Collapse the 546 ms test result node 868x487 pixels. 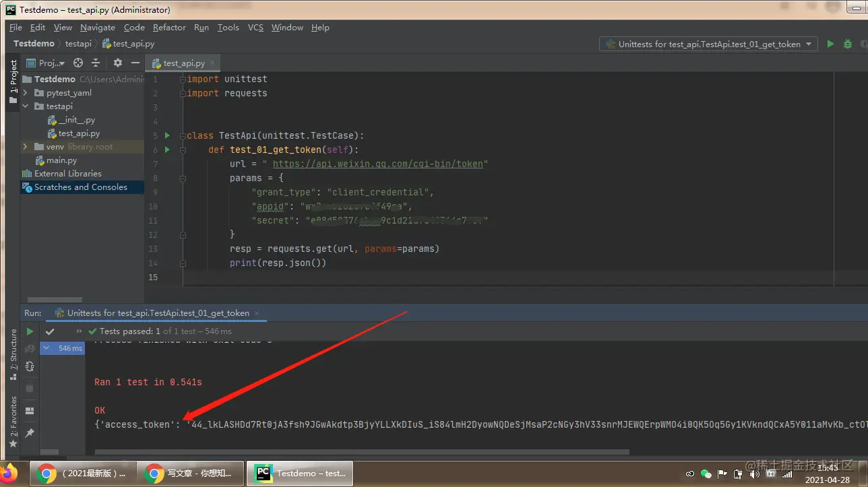click(46, 348)
